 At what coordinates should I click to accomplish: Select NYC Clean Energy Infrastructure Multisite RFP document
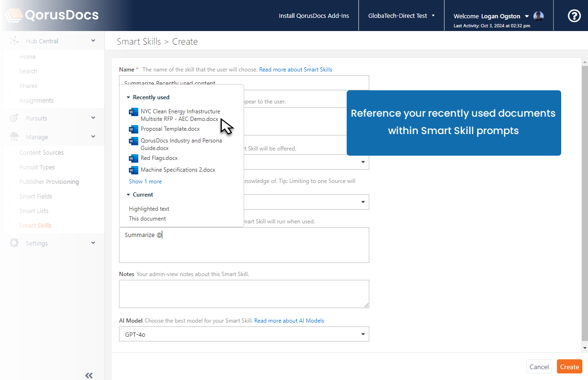pyautogui.click(x=181, y=115)
